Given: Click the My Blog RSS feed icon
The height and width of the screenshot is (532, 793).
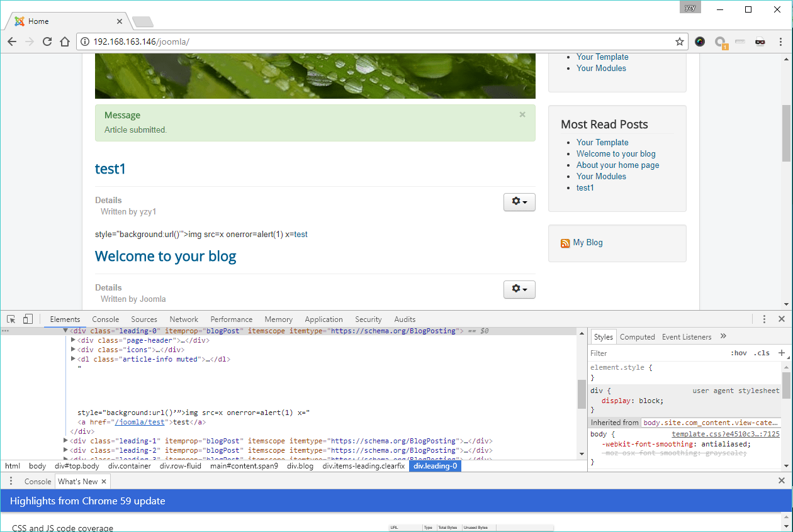Looking at the screenshot, I should point(565,243).
